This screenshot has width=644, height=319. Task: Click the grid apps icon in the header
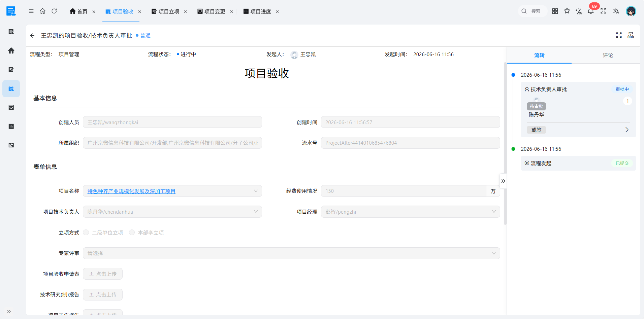point(555,11)
